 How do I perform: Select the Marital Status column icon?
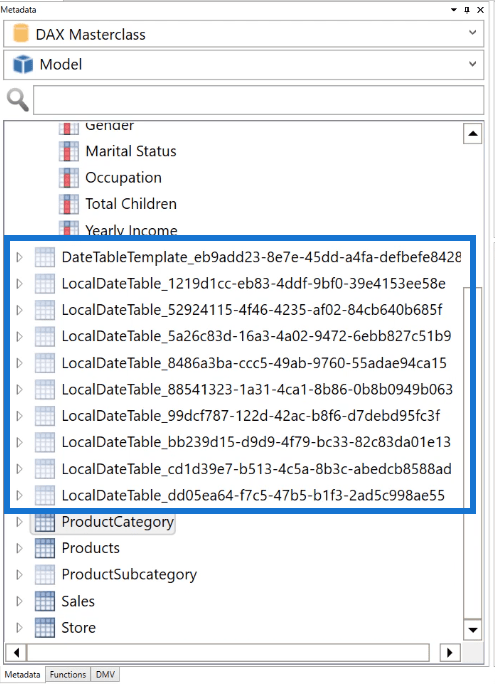(69, 151)
